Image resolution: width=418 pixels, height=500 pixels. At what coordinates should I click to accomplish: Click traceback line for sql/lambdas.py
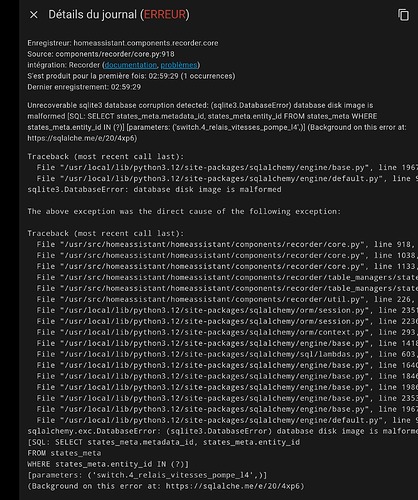tap(226, 354)
